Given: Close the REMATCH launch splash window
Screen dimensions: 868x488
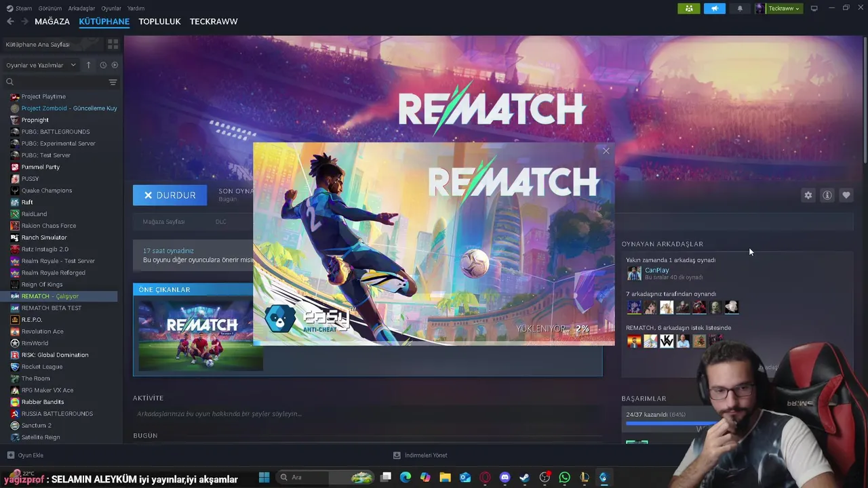Looking at the screenshot, I should (x=606, y=151).
